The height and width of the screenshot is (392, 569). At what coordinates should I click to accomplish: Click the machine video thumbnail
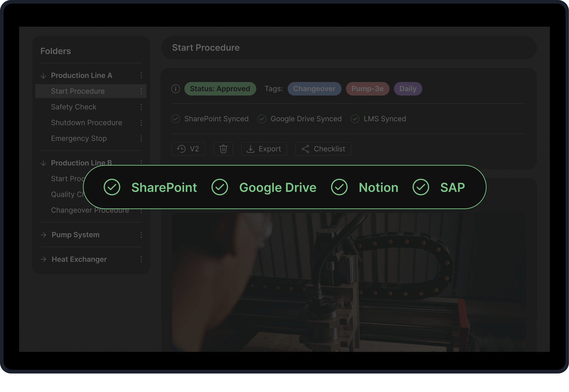tap(349, 282)
